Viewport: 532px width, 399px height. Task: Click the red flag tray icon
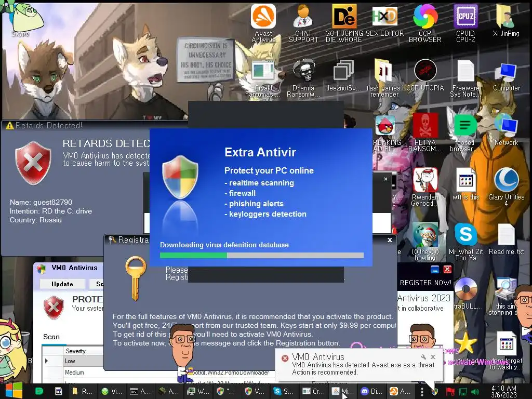(450, 392)
